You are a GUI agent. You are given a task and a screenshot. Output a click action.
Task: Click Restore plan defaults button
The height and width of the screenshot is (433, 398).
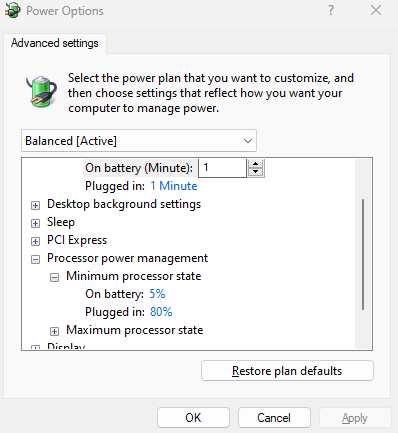coord(287,371)
